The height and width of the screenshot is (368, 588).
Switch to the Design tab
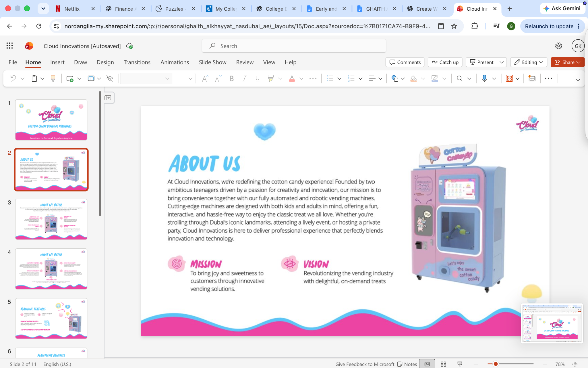tap(105, 62)
